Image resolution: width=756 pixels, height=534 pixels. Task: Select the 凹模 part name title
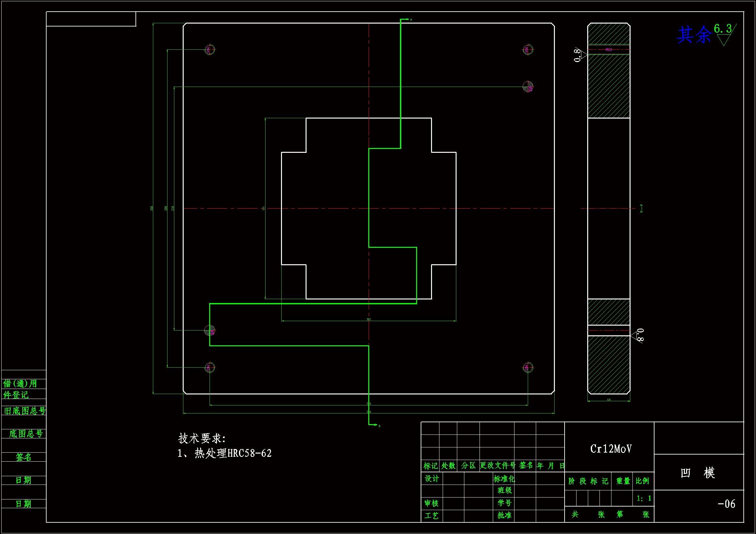698,473
